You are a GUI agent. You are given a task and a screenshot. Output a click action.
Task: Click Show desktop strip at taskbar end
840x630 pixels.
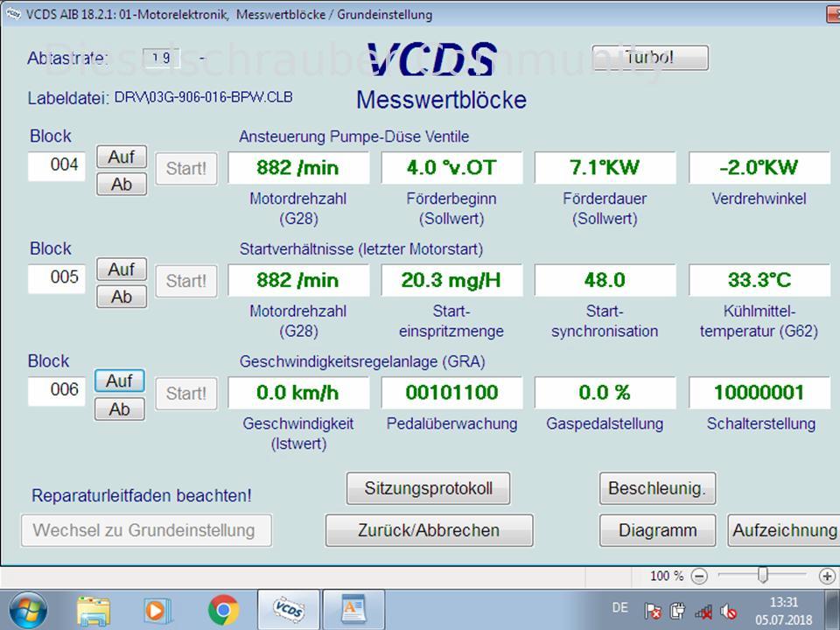[832, 610]
